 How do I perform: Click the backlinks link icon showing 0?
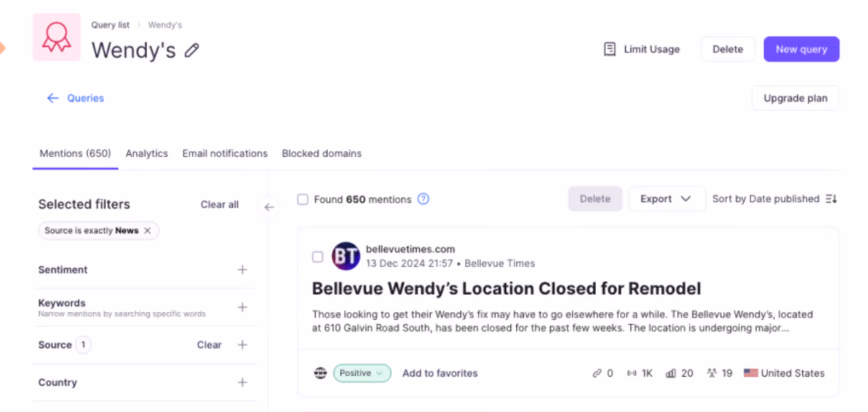tap(597, 373)
